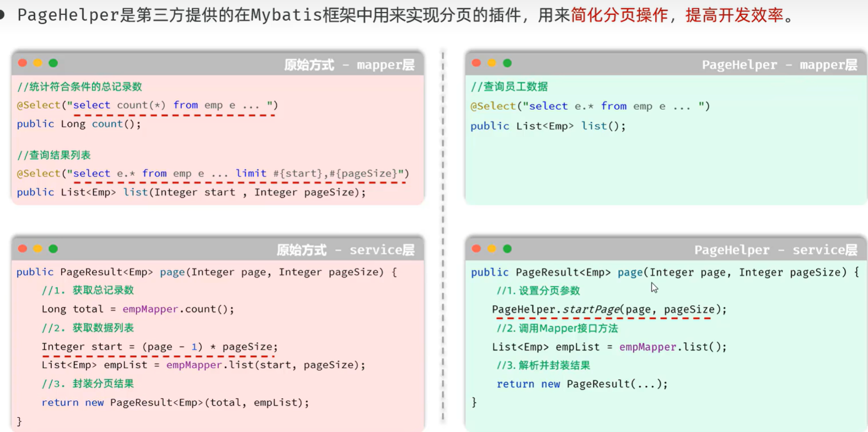Click yellow dot on PageHelper service层 window
Image resolution: width=868 pixels, height=432 pixels.
click(492, 249)
